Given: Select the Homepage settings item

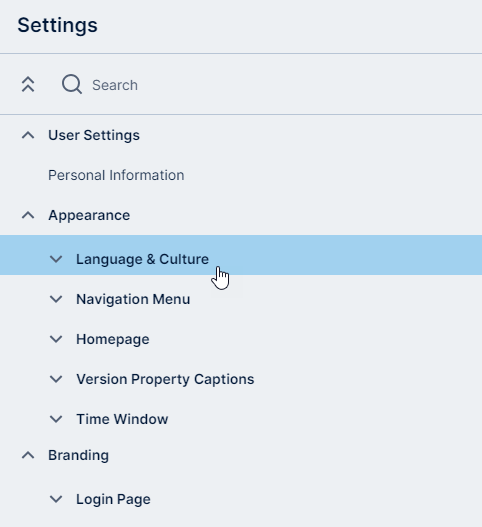Looking at the screenshot, I should (x=113, y=339).
